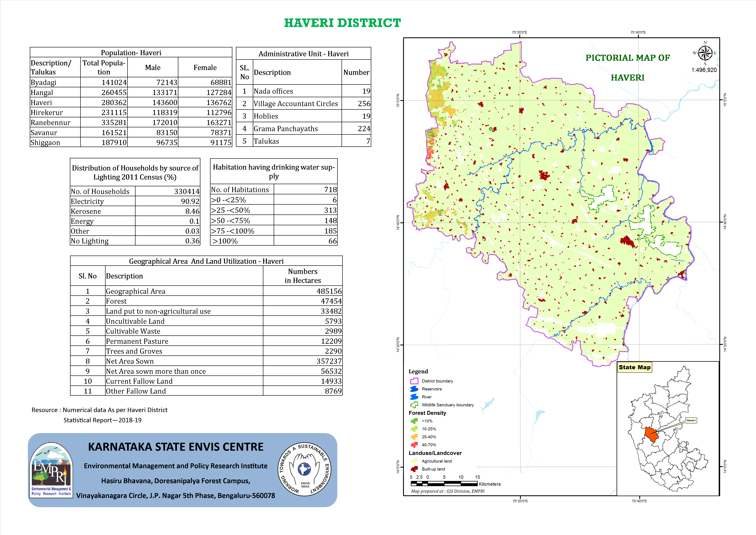Click the >75 -<100% value 185
This screenshot has height=535, width=756.
[x=330, y=231]
